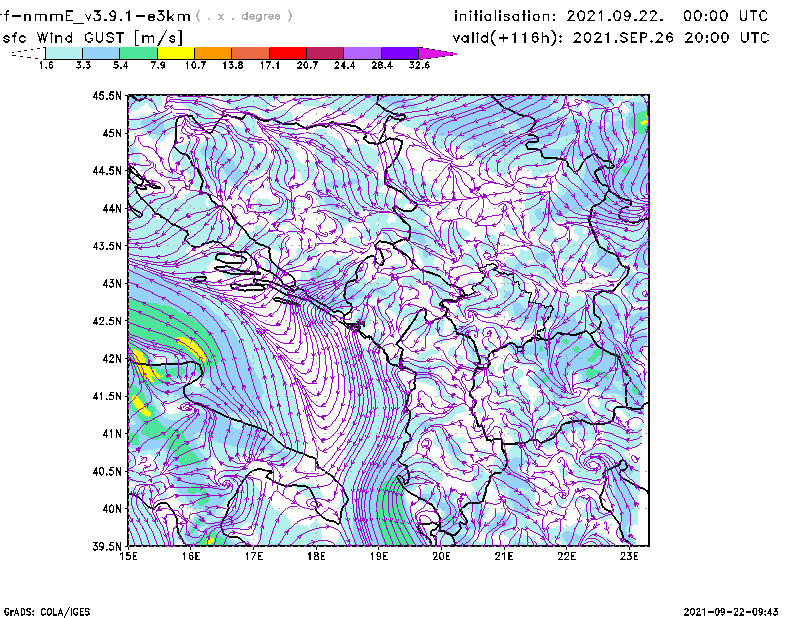Click the 40.5N latitude label
This screenshot has height=618, width=800.
point(108,472)
